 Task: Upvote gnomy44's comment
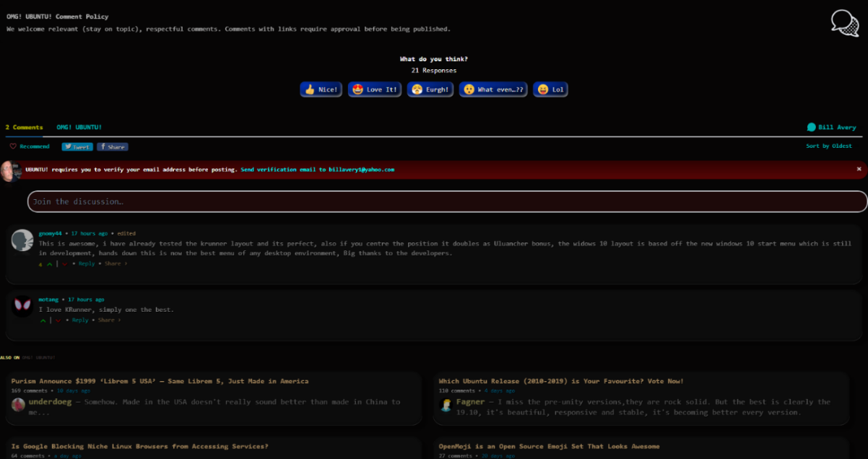49,263
